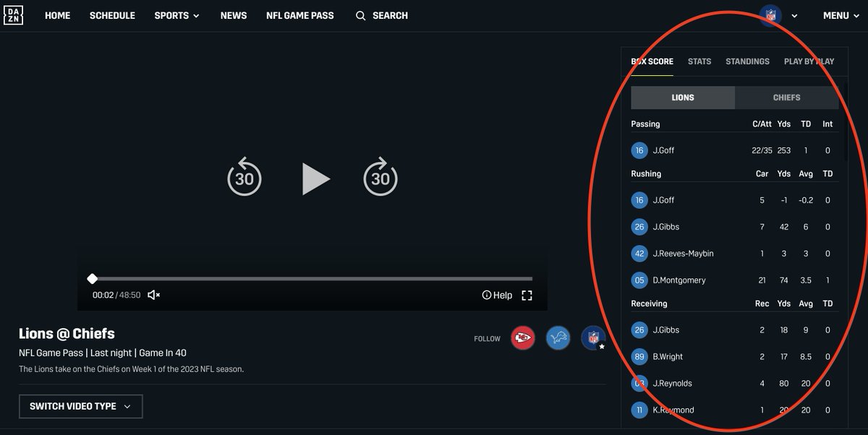
Task: Open the News section
Action: click(234, 15)
